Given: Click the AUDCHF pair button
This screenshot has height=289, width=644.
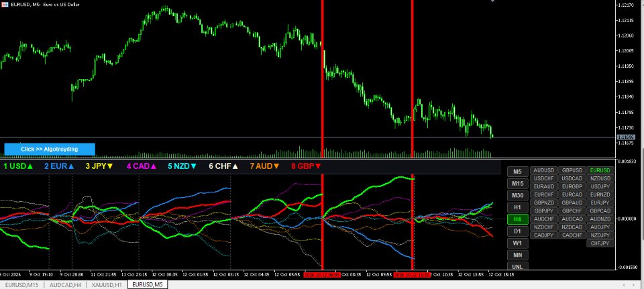Looking at the screenshot, I should (544, 219).
